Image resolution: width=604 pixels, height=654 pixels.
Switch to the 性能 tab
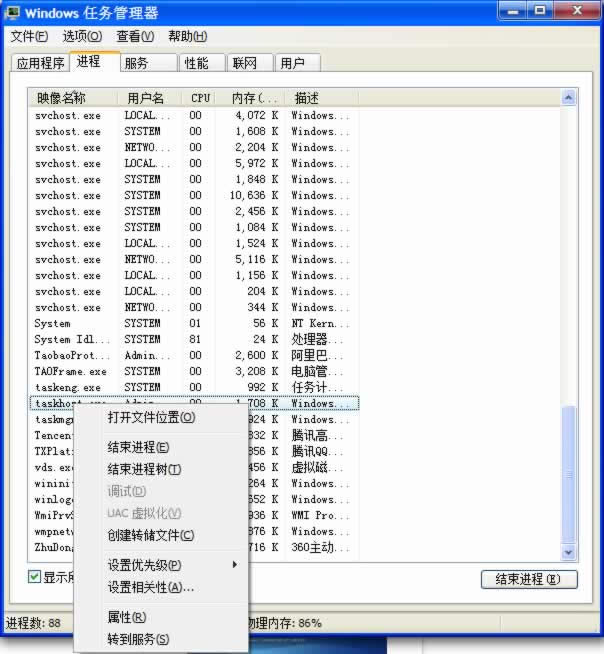point(202,63)
